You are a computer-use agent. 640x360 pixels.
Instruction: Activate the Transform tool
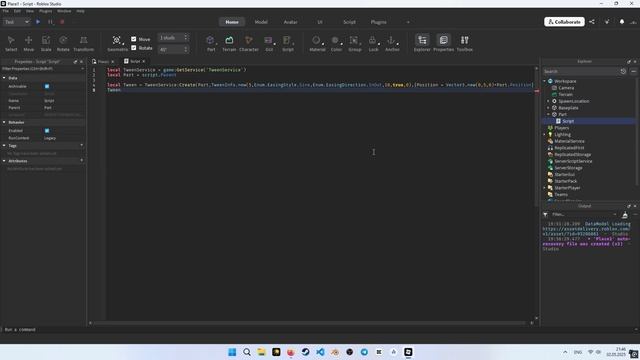[83, 43]
